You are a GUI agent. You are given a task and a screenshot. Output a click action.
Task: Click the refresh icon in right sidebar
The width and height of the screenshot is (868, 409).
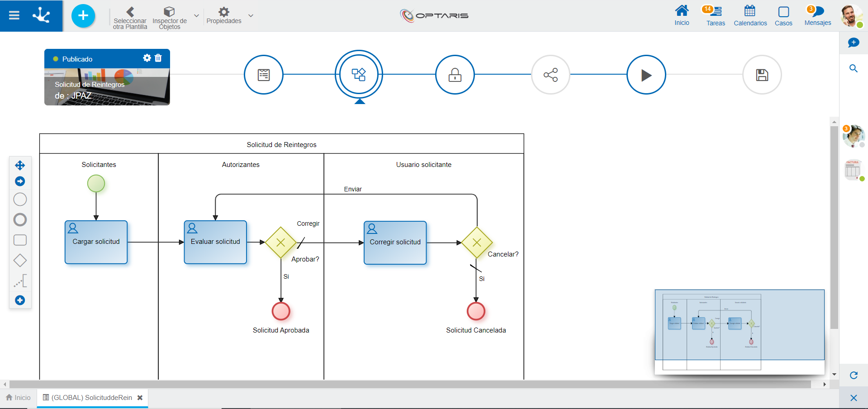click(x=854, y=375)
